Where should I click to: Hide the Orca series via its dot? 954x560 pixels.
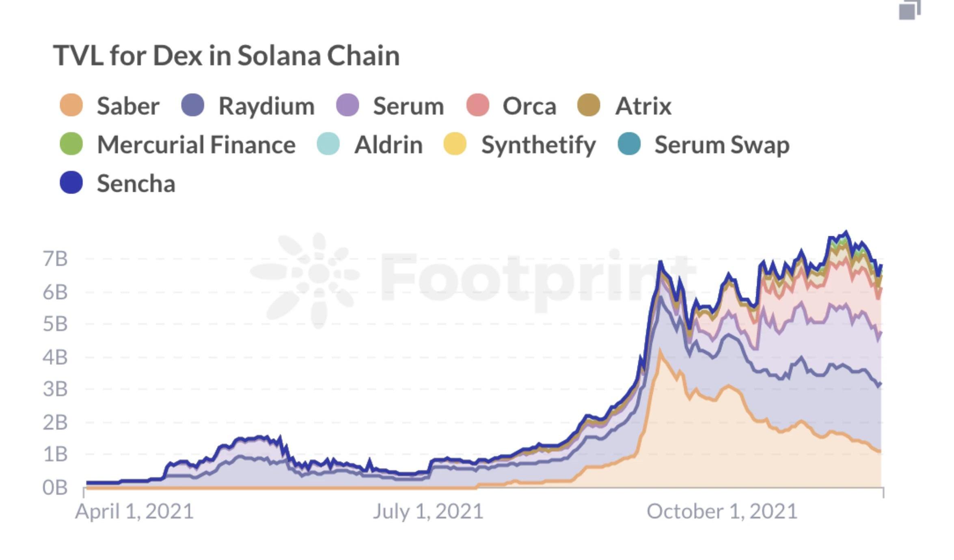(477, 105)
